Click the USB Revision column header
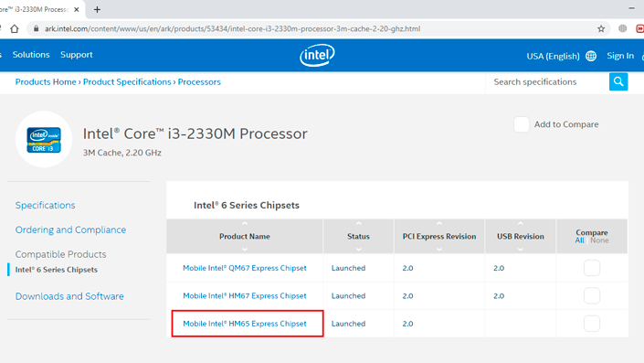The image size is (644, 363). (521, 237)
